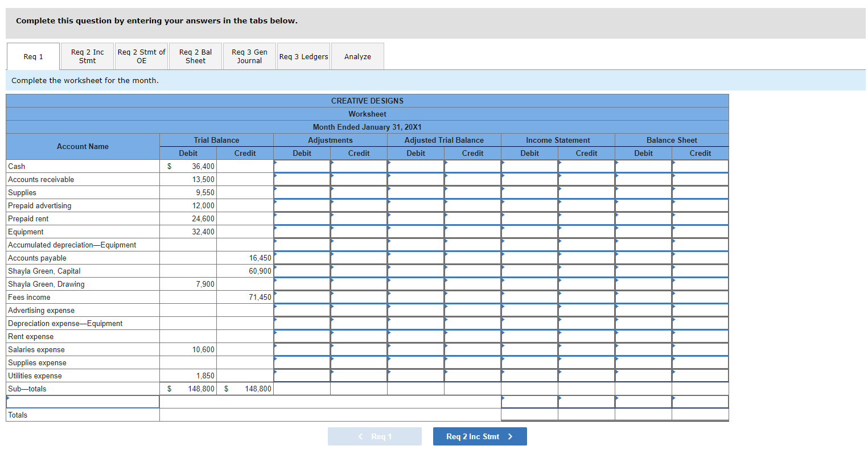868x454 pixels.
Task: Select Cash Adjusted Trial Balance Debit cell
Action: pyautogui.click(x=416, y=166)
